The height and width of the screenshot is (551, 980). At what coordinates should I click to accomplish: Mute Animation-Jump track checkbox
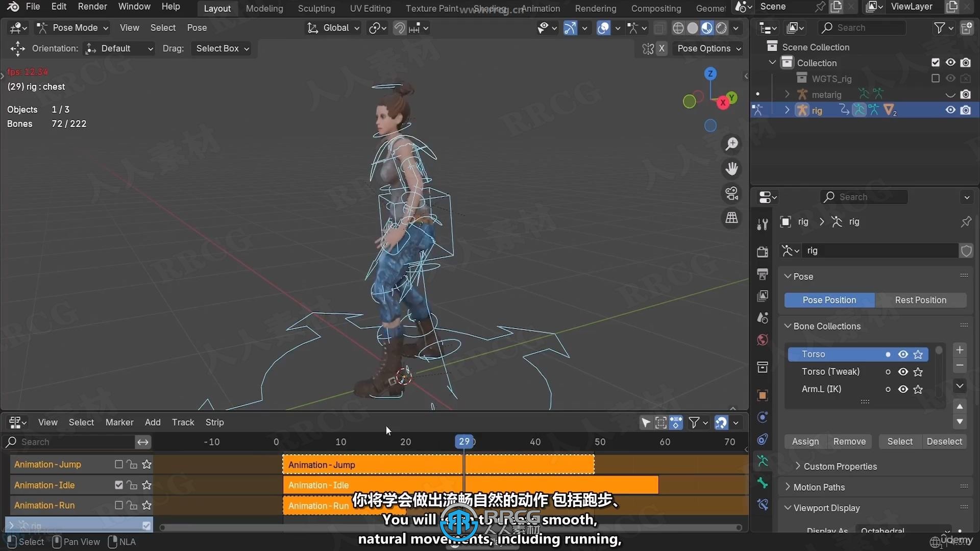click(x=118, y=464)
